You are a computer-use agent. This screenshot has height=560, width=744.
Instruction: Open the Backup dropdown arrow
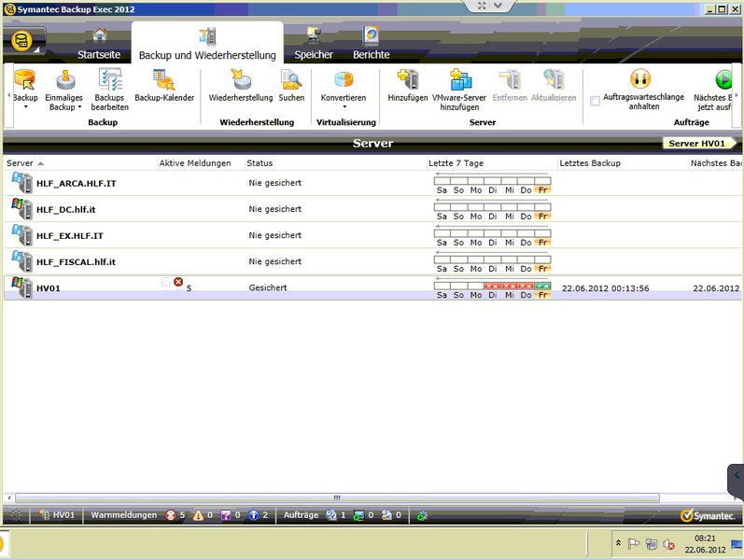[25, 106]
